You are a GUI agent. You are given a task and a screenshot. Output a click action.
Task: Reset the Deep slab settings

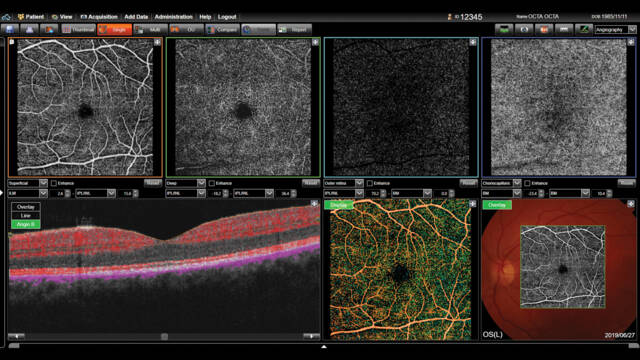click(x=311, y=183)
